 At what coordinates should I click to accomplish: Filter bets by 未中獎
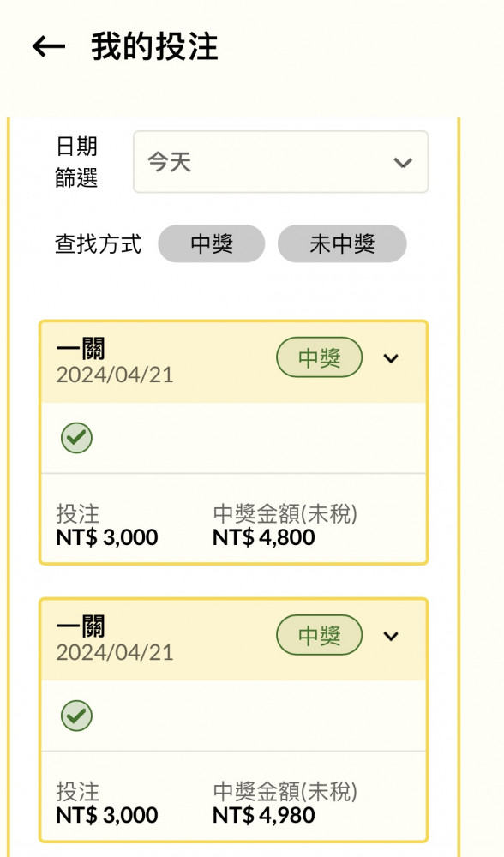tap(342, 243)
